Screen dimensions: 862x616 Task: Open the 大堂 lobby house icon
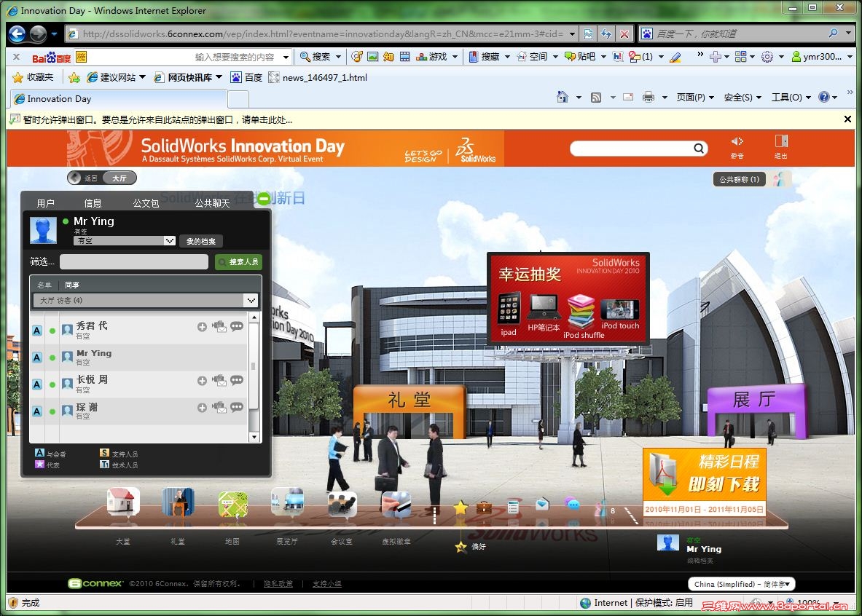[123, 502]
